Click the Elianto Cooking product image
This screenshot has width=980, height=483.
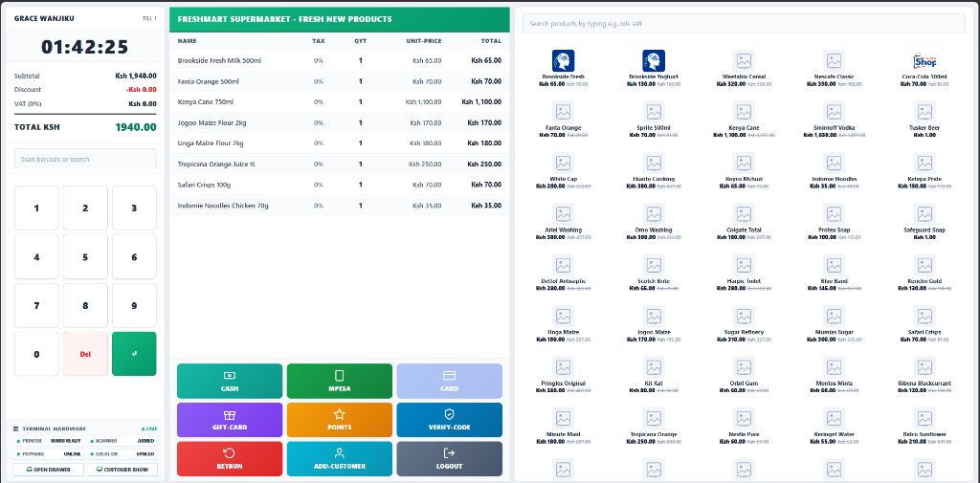click(654, 164)
